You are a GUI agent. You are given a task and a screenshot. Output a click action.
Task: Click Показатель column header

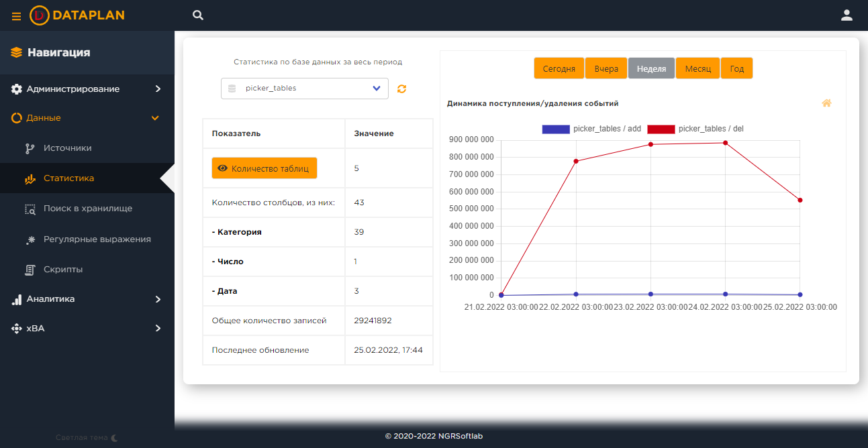[236, 133]
